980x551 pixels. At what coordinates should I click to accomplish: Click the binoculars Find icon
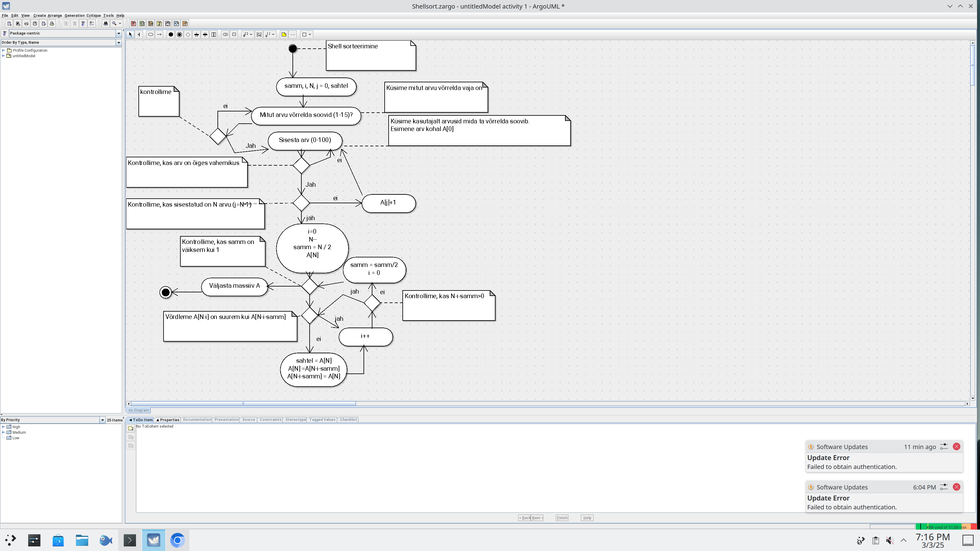click(x=106, y=24)
